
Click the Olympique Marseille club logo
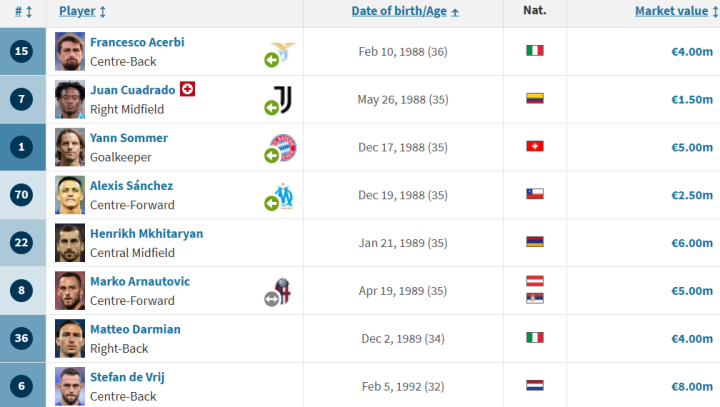pyautogui.click(x=285, y=194)
